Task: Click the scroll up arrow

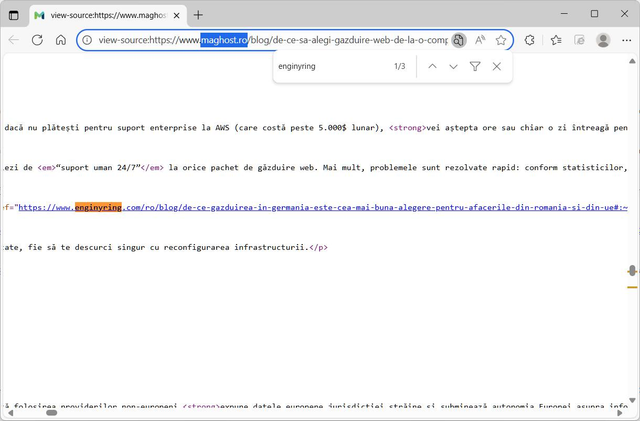Action: click(632, 61)
